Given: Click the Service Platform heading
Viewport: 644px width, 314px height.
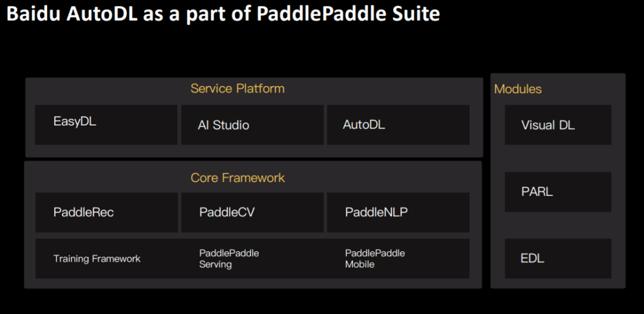Looking at the screenshot, I should (237, 88).
